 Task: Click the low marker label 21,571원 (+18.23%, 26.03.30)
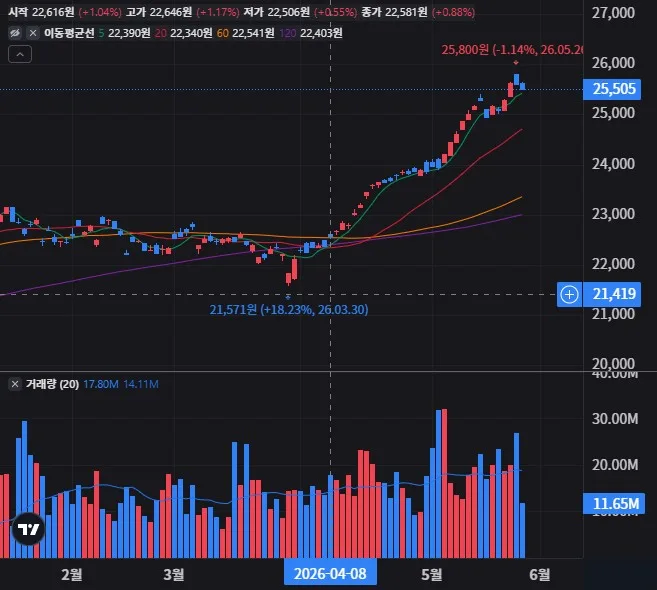point(289,310)
